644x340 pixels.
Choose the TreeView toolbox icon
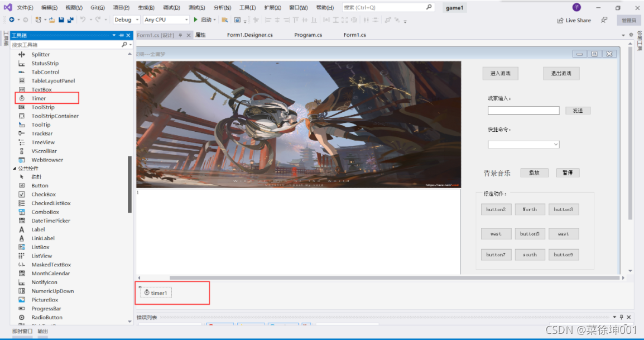(x=22, y=142)
